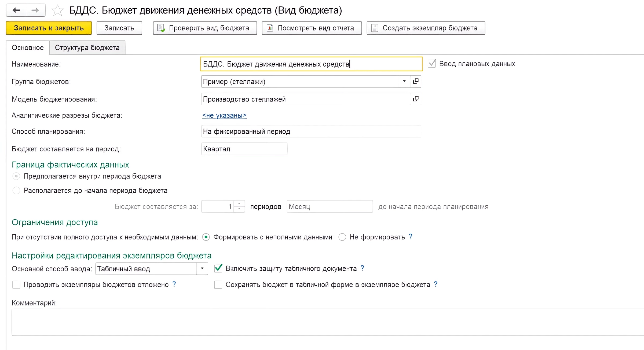Open the <не указаны> analytics link

point(224,115)
